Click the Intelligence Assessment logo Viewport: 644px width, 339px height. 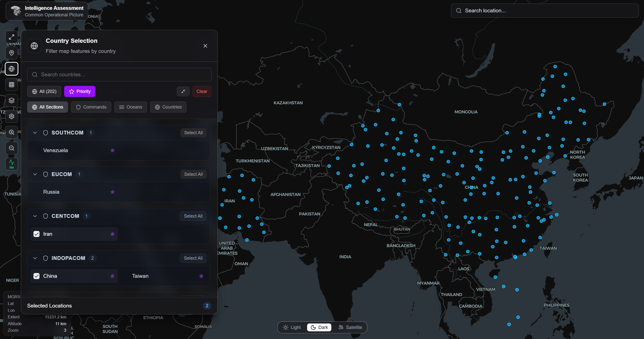tap(16, 11)
